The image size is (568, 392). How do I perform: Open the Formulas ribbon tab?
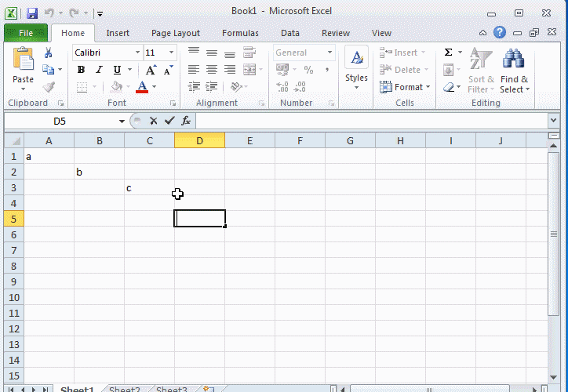[239, 33]
